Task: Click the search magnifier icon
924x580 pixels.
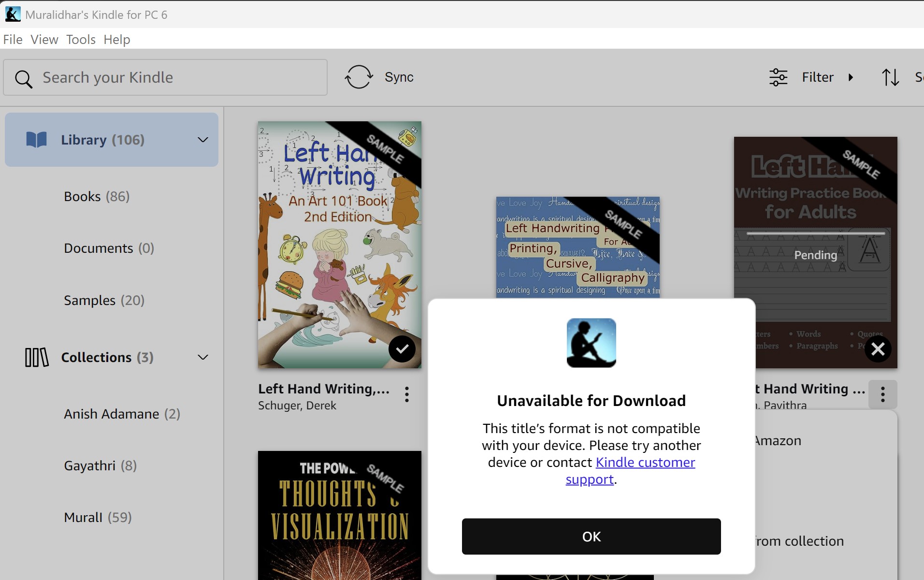Action: click(x=24, y=78)
